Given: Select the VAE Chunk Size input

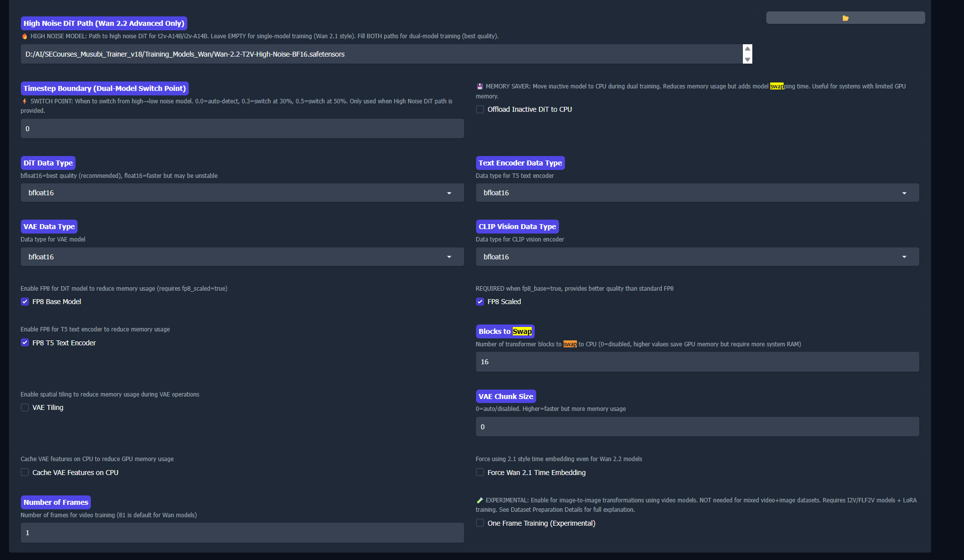Looking at the screenshot, I should tap(697, 427).
